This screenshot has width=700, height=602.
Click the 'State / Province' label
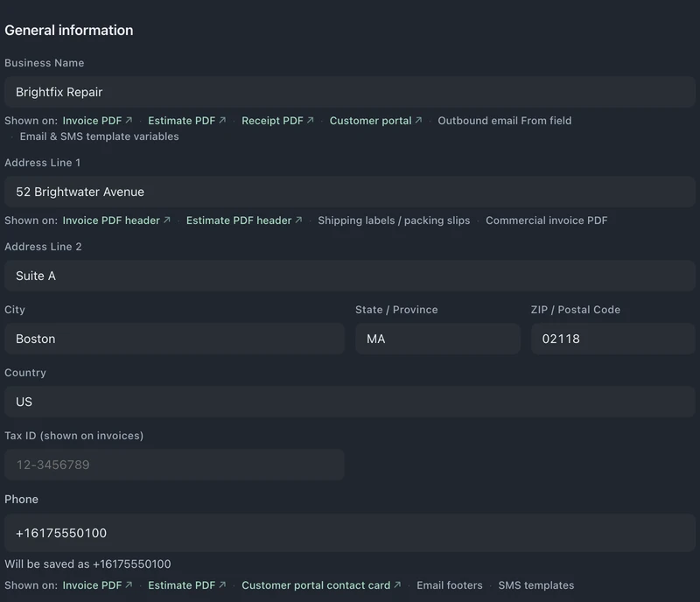(396, 310)
